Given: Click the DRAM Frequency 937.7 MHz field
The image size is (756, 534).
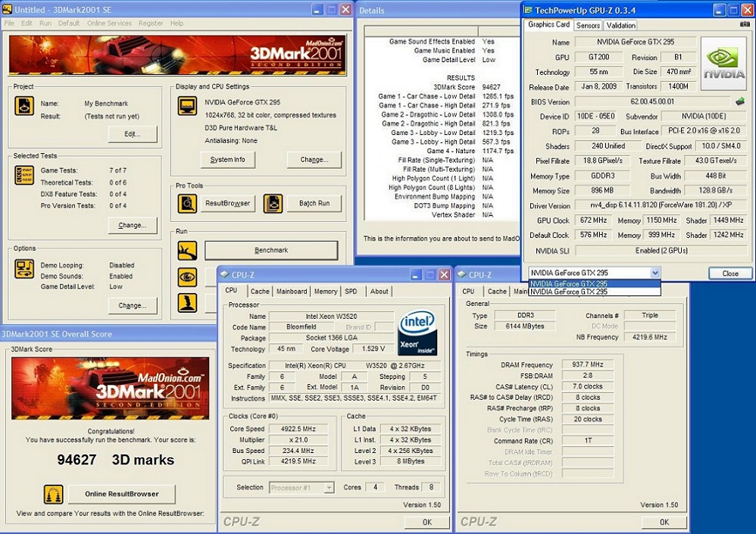Looking at the screenshot, I should click(588, 364).
